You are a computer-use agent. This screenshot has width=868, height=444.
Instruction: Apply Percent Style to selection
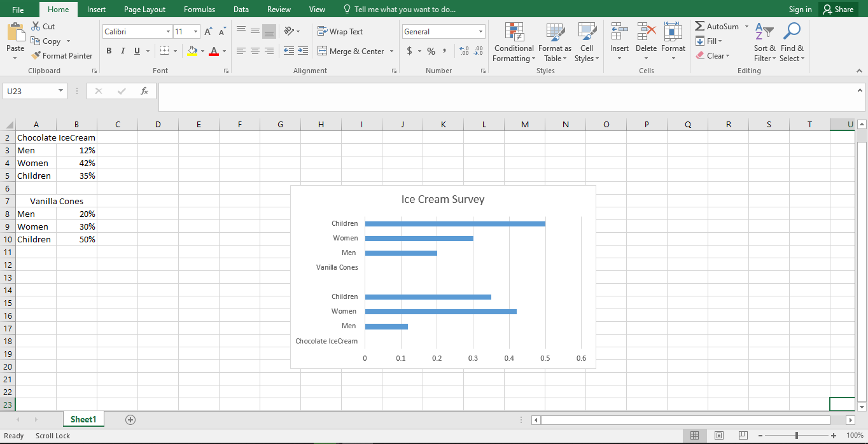click(x=430, y=51)
